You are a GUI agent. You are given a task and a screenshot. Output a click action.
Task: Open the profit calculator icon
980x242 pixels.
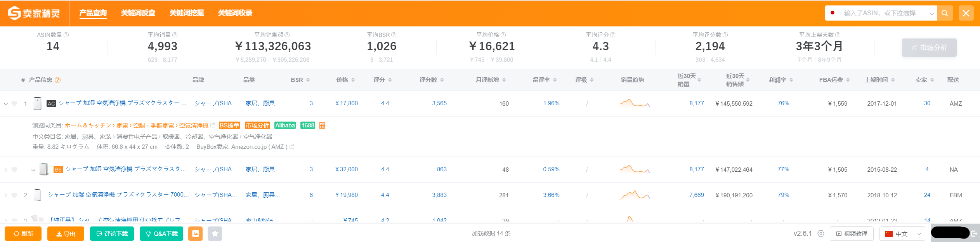322,125
